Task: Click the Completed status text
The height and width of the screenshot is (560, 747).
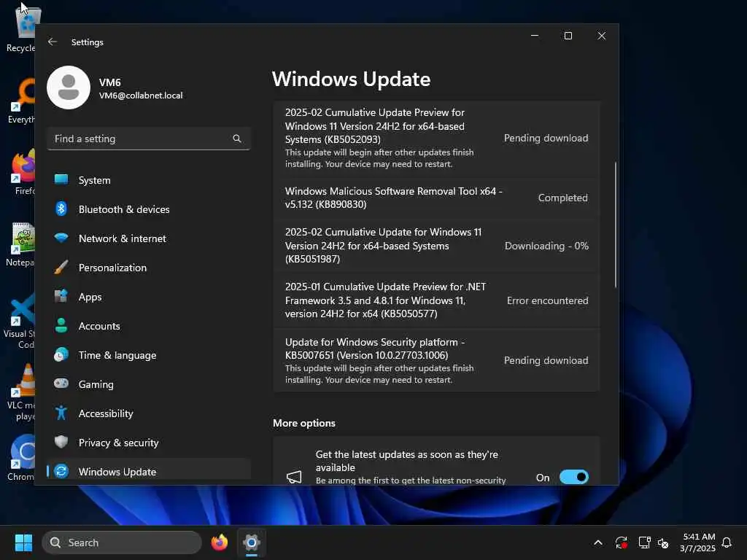Action: point(562,198)
